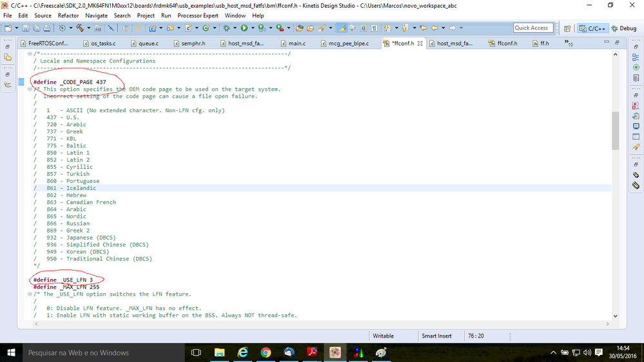Open Debug configurations dropdown arrow
The image size is (644, 362).
point(235,28)
